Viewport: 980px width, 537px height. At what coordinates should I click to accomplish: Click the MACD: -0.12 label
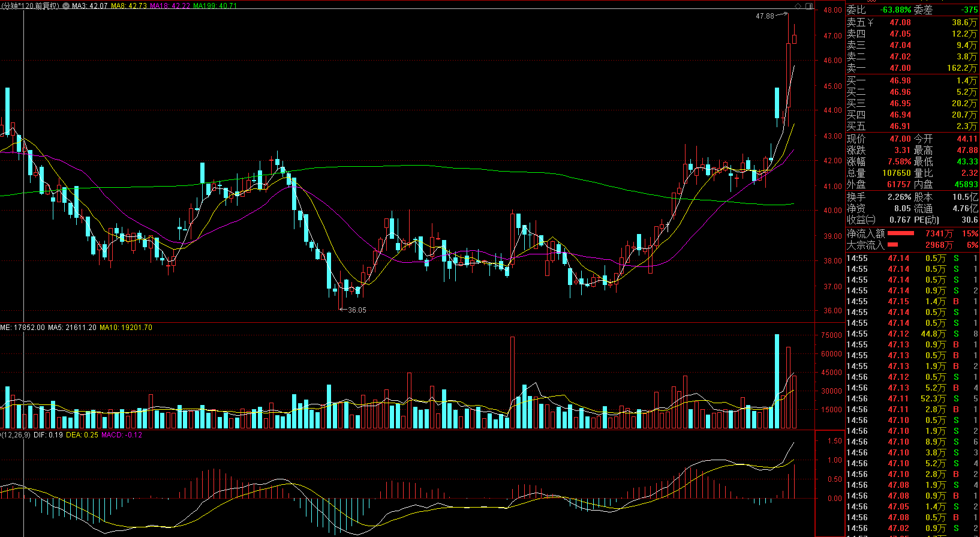tap(122, 435)
